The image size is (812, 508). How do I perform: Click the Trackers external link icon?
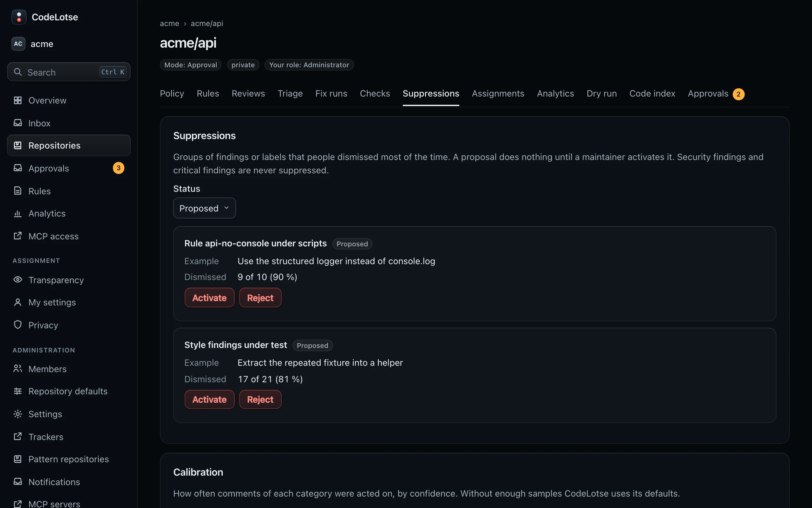coord(18,437)
